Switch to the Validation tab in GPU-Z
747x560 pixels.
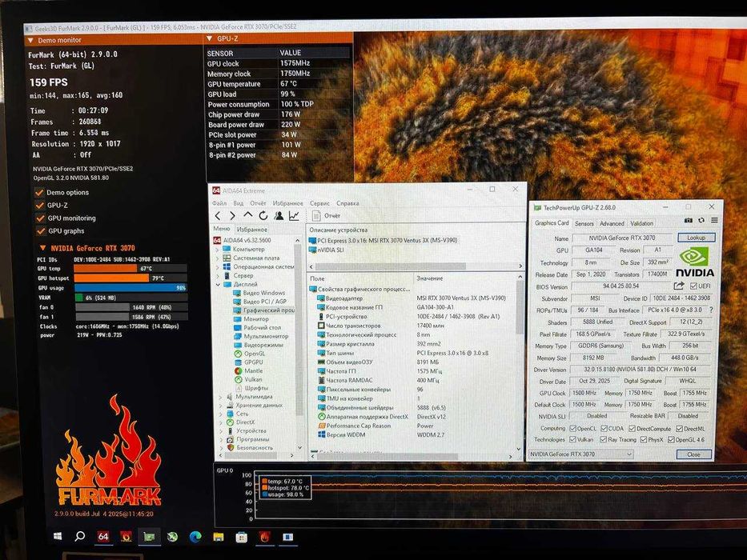click(x=641, y=223)
